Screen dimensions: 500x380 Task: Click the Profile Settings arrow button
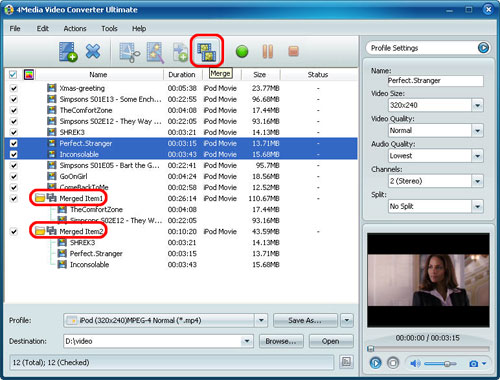pos(483,48)
